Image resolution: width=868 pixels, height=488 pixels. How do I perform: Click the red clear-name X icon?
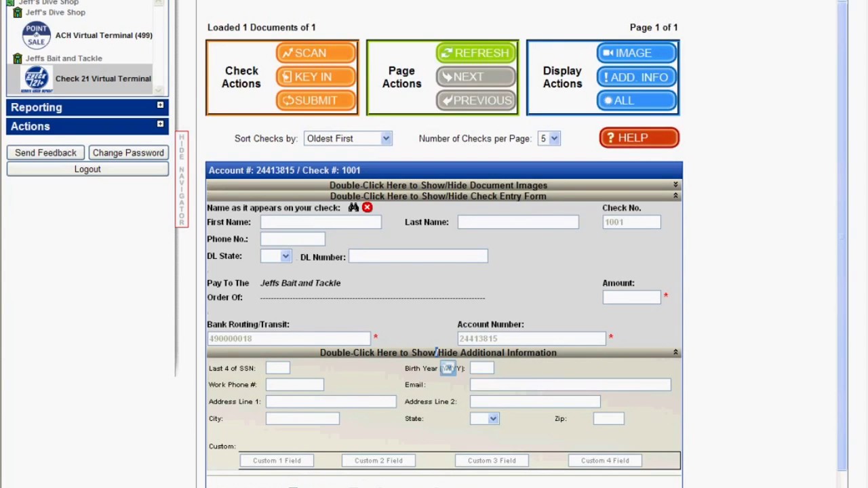(367, 207)
